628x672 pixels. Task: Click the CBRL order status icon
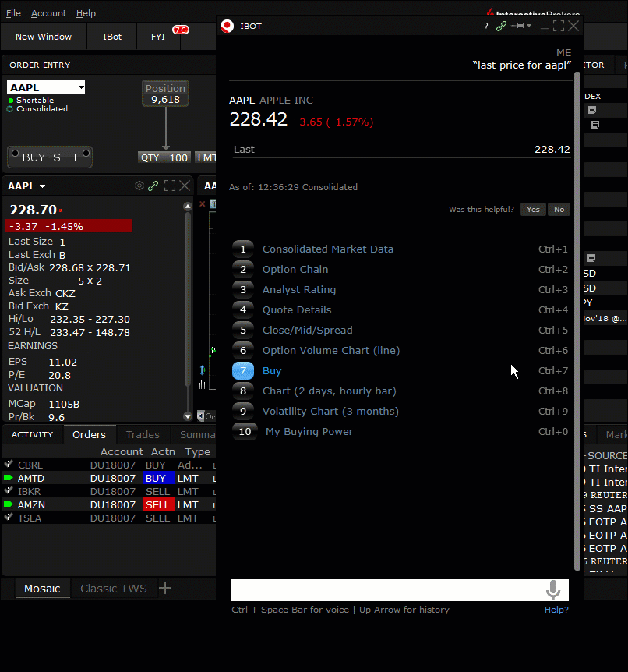[8, 464]
